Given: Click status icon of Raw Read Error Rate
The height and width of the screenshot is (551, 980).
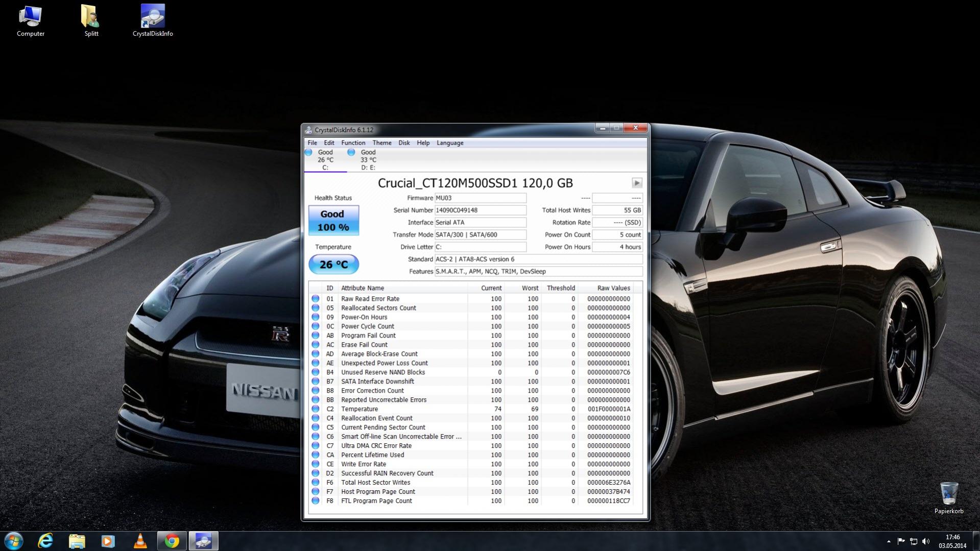Looking at the screenshot, I should (316, 299).
